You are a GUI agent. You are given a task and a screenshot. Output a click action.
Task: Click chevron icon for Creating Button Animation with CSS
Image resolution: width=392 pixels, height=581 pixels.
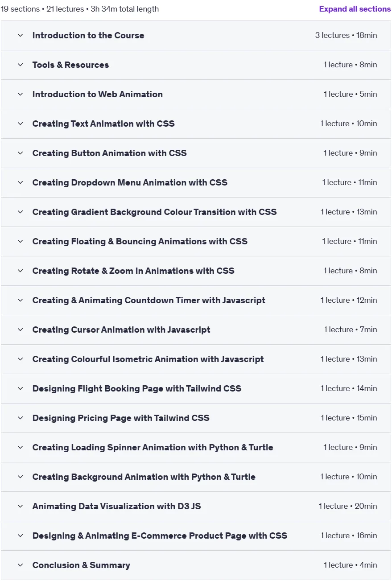tap(20, 153)
